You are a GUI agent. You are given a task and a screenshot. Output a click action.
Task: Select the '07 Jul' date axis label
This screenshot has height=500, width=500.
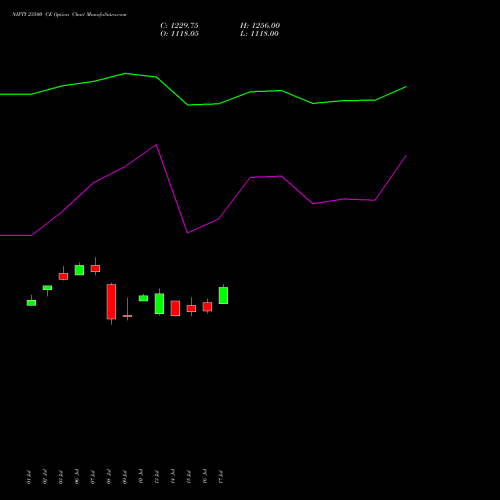point(93,477)
